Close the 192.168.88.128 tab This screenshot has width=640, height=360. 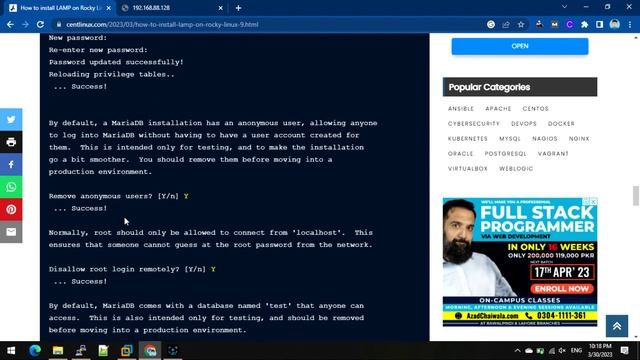coord(220,8)
